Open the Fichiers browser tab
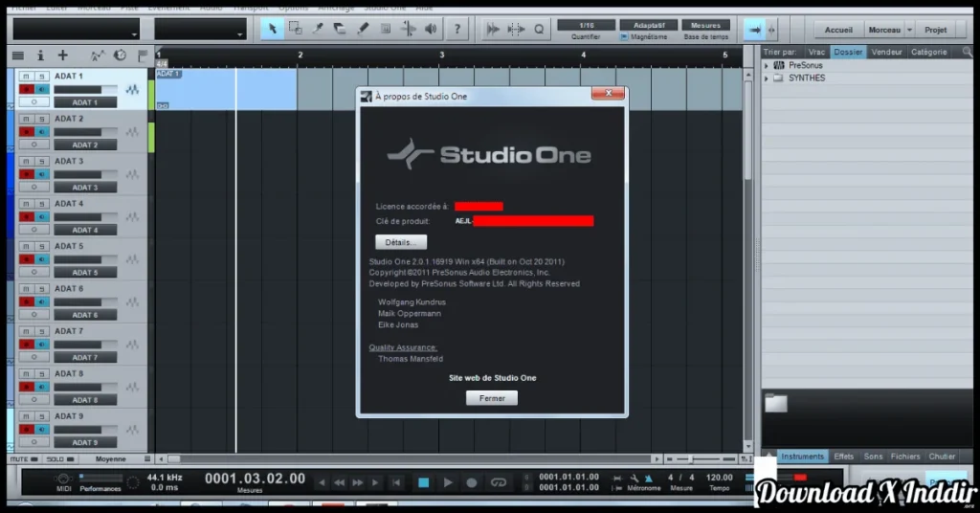Viewport: 980px width, 513px height. [905, 457]
